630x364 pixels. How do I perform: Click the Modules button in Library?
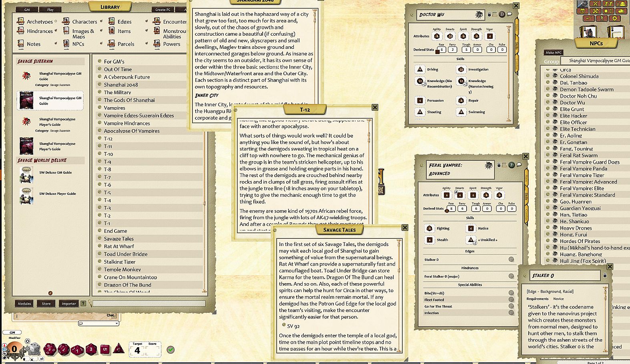(x=24, y=304)
